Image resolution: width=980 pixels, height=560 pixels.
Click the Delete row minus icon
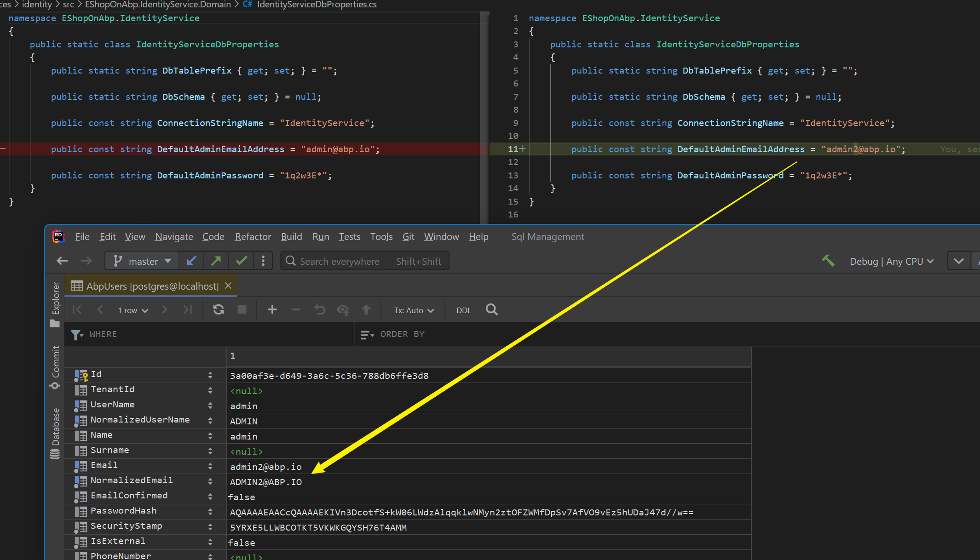296,310
